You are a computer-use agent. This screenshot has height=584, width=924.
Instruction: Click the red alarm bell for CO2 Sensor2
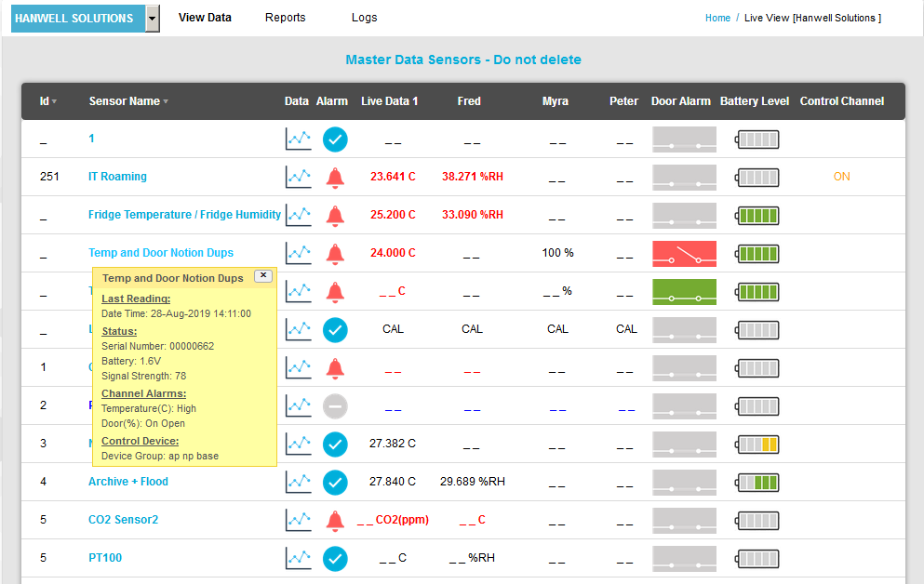[x=335, y=521]
